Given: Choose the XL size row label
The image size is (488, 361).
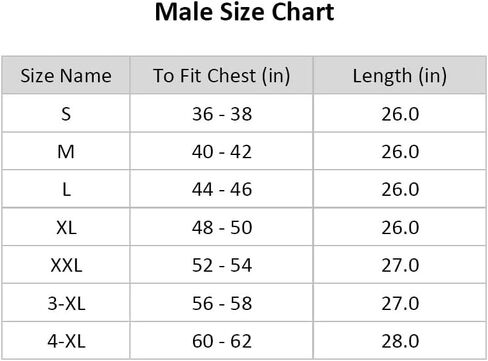Looking at the screenshot, I should pyautogui.click(x=66, y=227).
